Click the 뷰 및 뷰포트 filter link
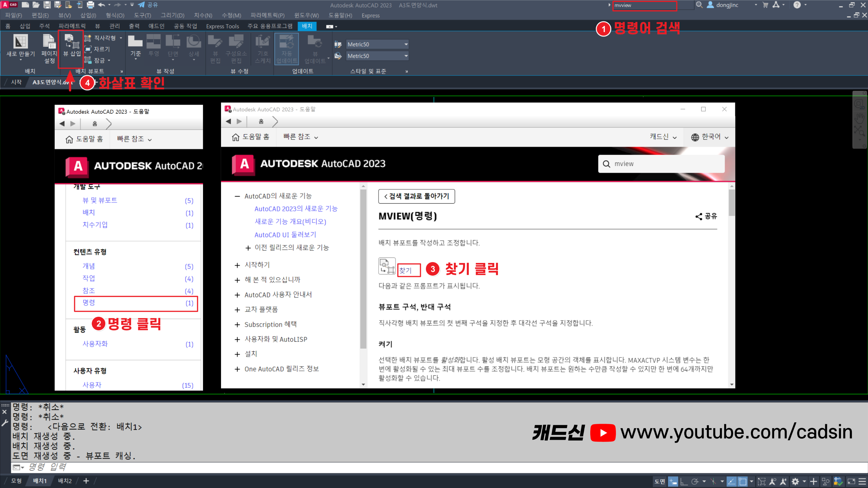This screenshot has width=868, height=488. 100,200
